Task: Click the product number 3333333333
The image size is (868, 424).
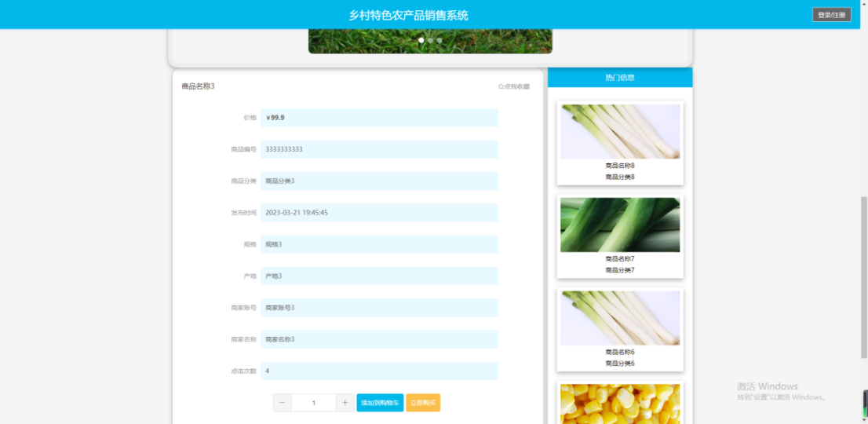Action: [x=284, y=149]
